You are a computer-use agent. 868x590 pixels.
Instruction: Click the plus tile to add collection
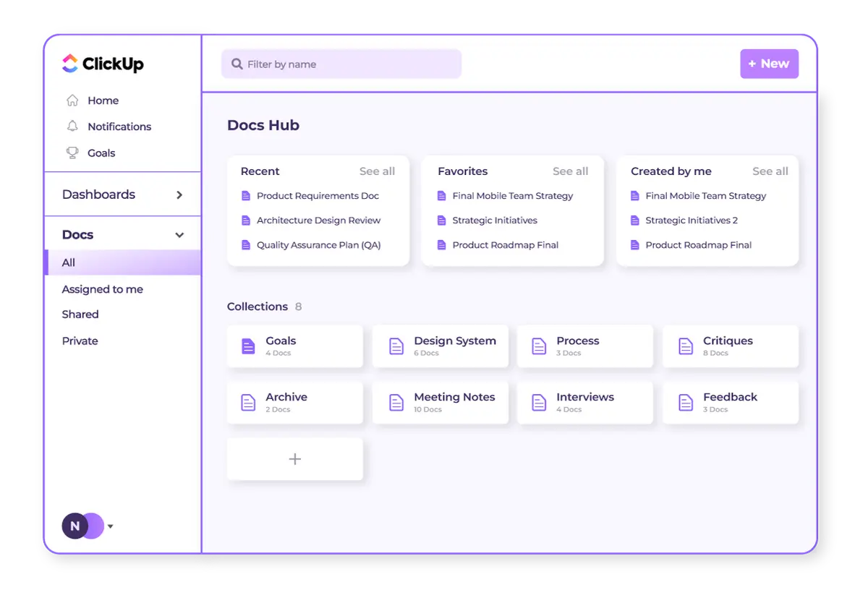(x=294, y=459)
